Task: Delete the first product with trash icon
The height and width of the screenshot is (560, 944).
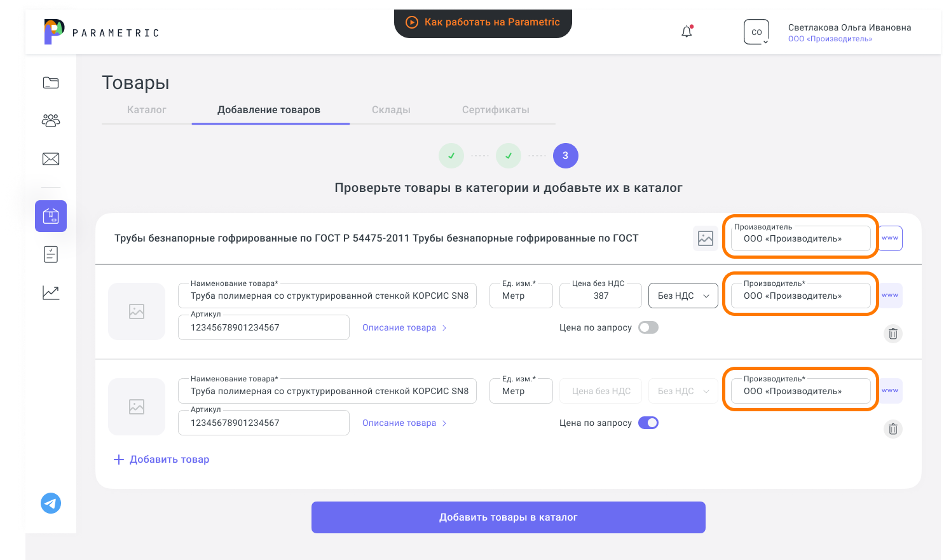Action: coord(893,334)
